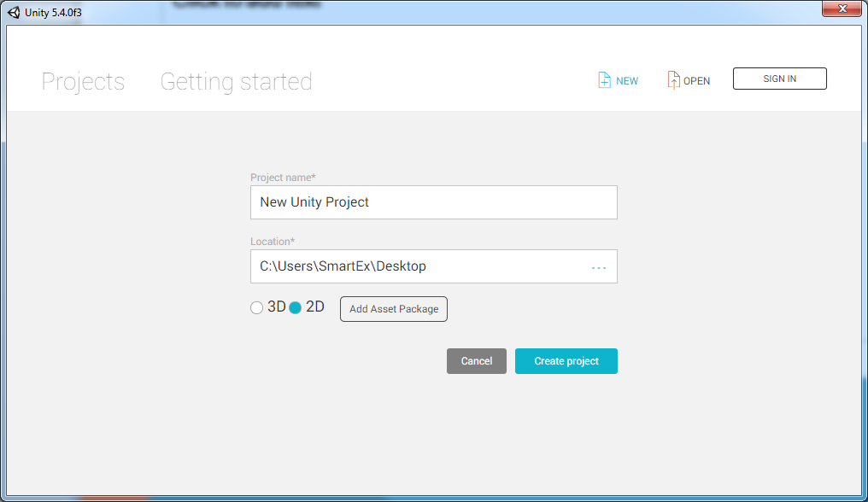The width and height of the screenshot is (868, 502).
Task: Click the NEW project document icon
Action: (604, 80)
